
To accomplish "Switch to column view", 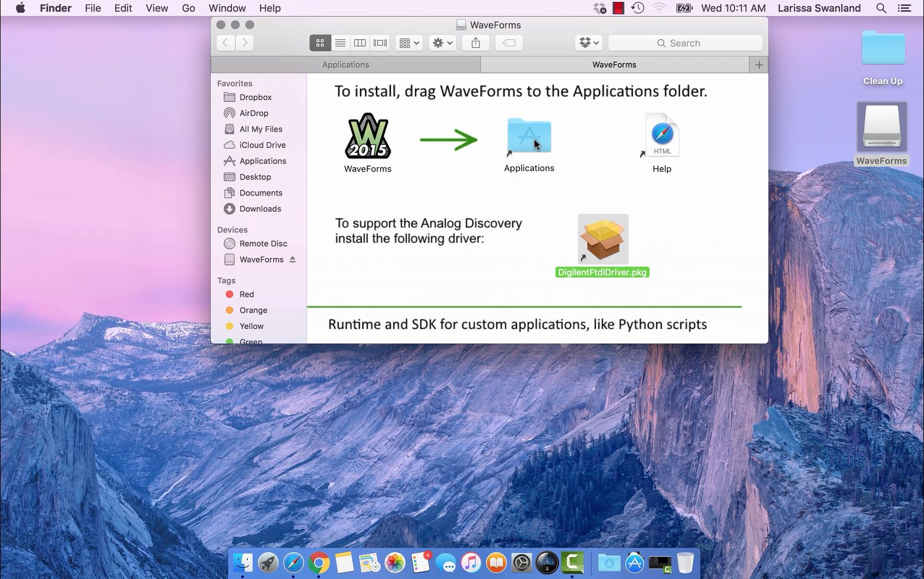I will [x=360, y=43].
